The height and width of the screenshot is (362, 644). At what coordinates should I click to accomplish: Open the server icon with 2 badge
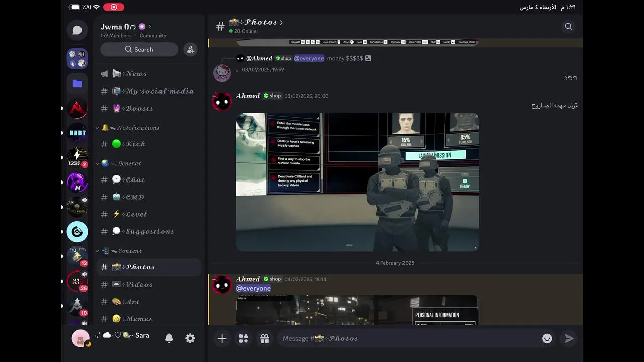[x=77, y=157]
